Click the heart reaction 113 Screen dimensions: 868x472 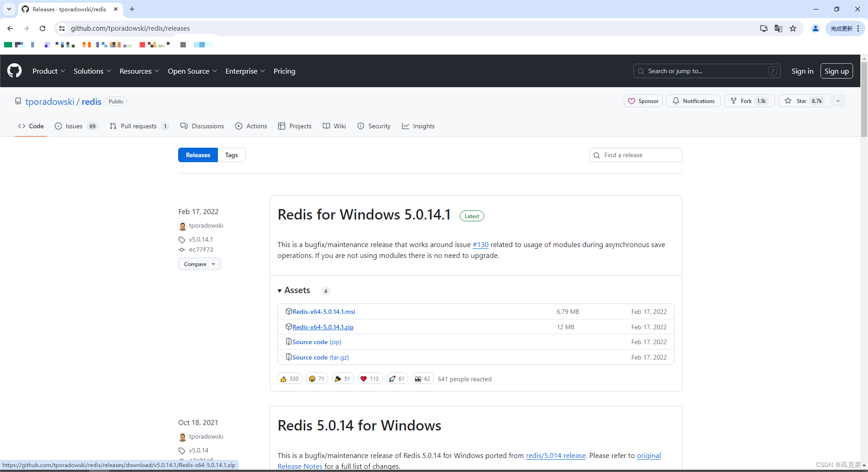[370, 379]
